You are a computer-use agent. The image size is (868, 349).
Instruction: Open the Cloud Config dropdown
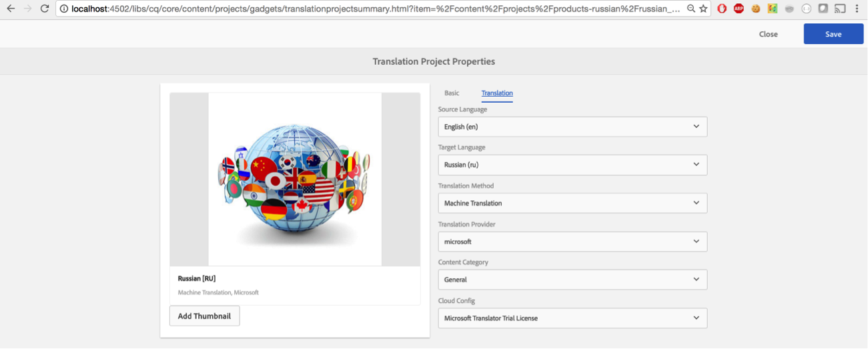click(572, 318)
